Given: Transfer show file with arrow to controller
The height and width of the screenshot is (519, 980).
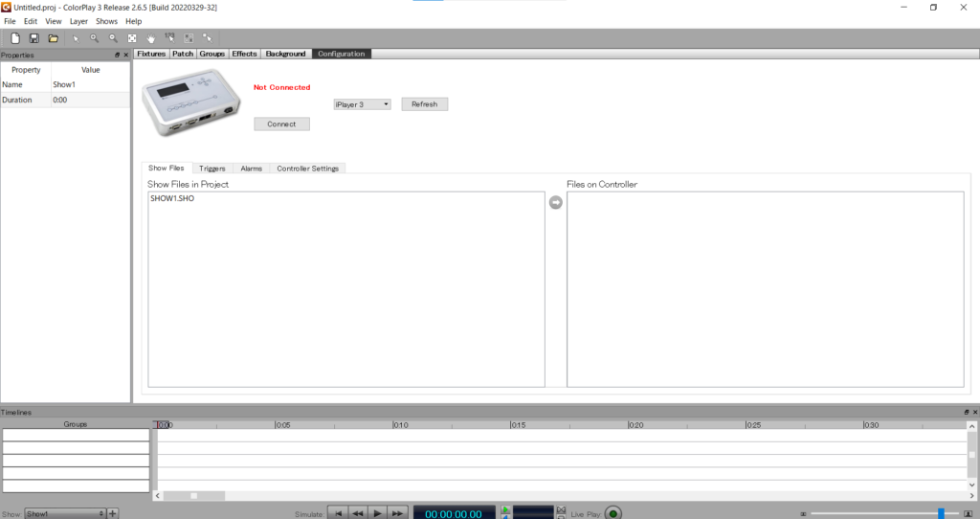Looking at the screenshot, I should pos(556,202).
